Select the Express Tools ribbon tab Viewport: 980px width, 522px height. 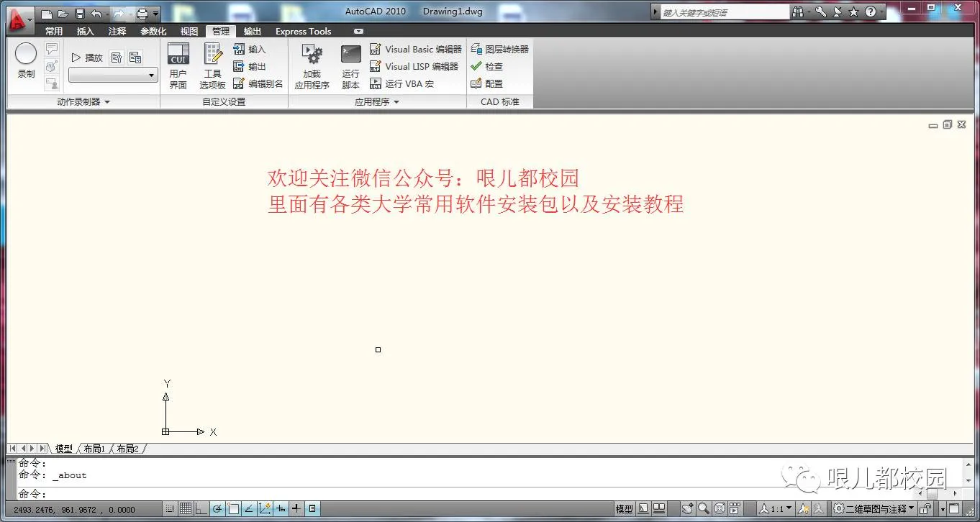tap(304, 32)
